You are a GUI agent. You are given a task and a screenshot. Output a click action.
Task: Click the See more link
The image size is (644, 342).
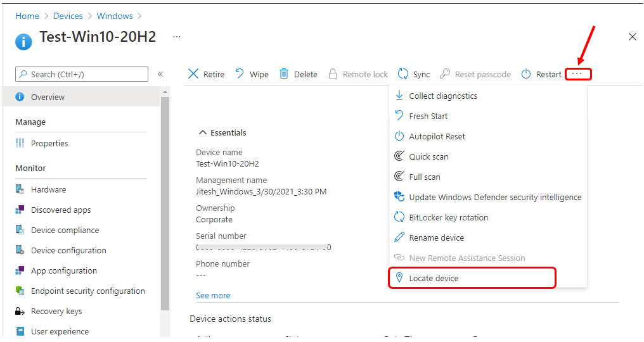pyautogui.click(x=213, y=295)
